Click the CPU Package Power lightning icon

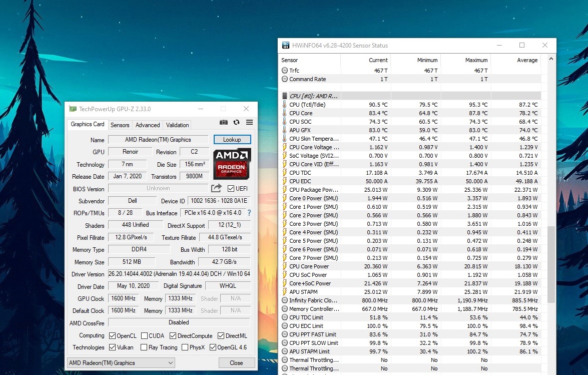point(285,190)
